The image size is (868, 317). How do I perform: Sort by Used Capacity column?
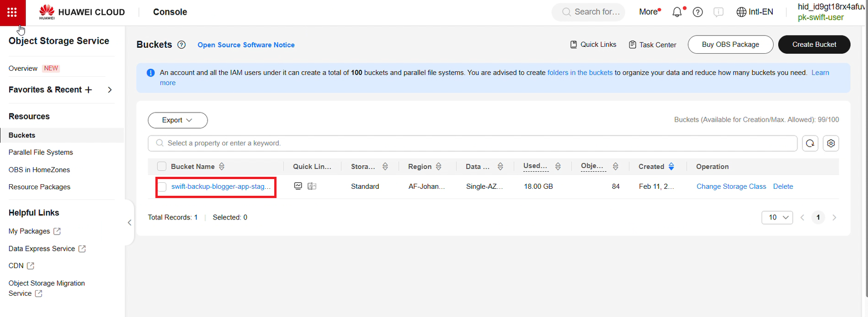(x=558, y=167)
